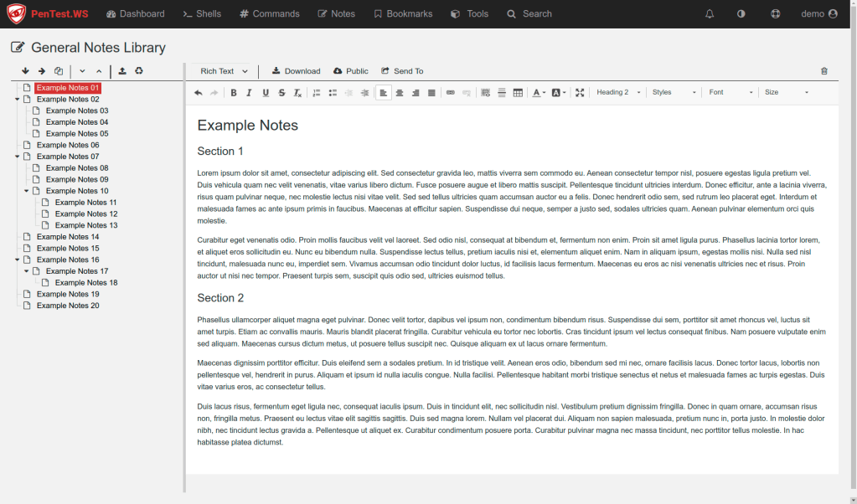Click the Download button

point(296,71)
